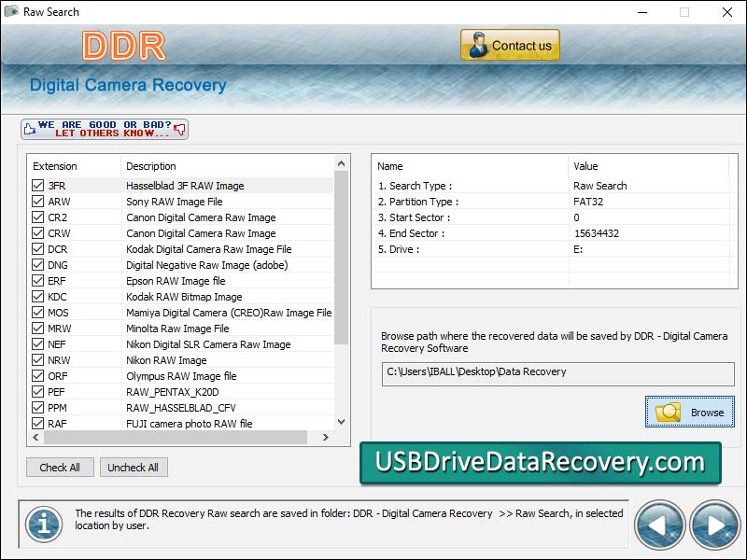
Task: Click the Raw Search window title icon
Action: 11,12
